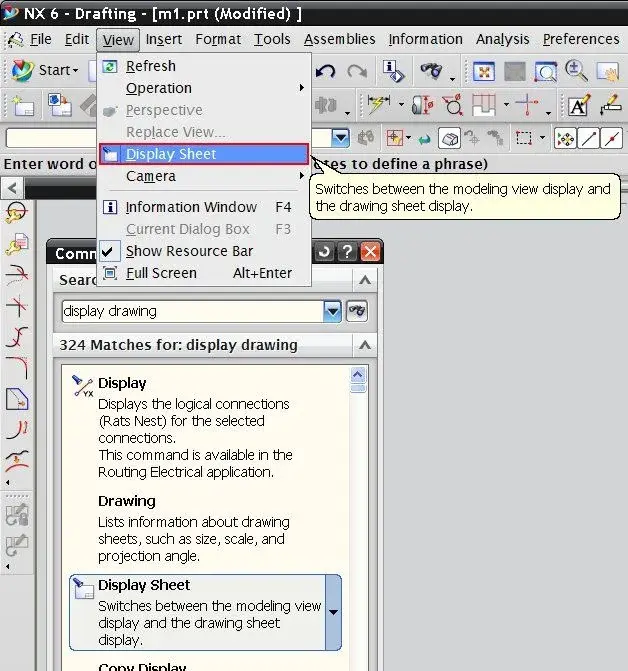Click the Information toolbar icon

click(x=394, y=71)
